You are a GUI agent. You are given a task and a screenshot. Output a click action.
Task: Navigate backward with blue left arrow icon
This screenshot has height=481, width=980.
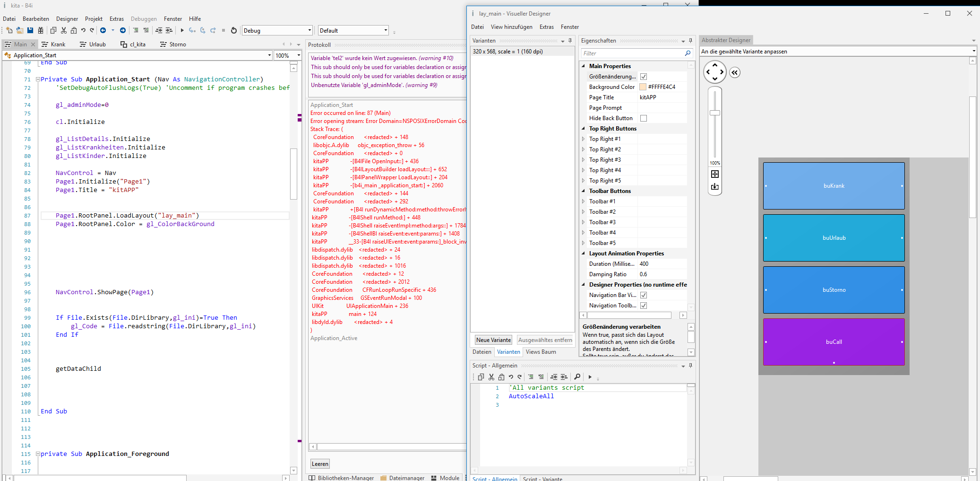(x=103, y=30)
